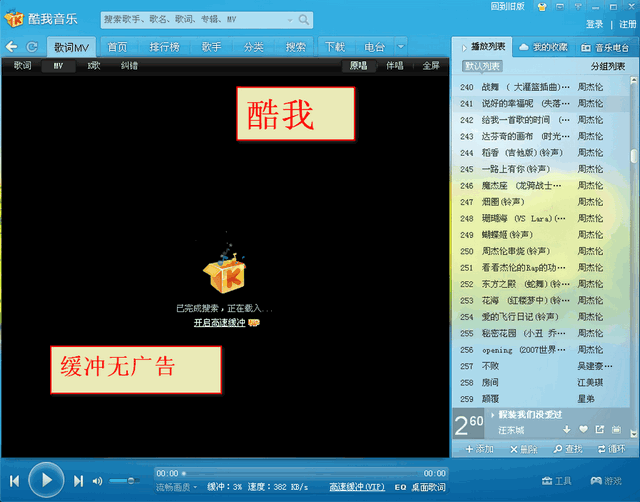The width and height of the screenshot is (640, 502).
Task: Go back with the left arrow
Action: pos(11,47)
